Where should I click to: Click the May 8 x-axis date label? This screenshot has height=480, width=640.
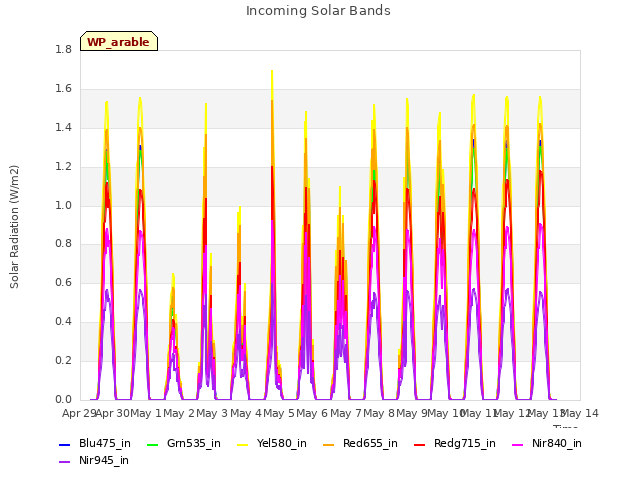(x=379, y=413)
